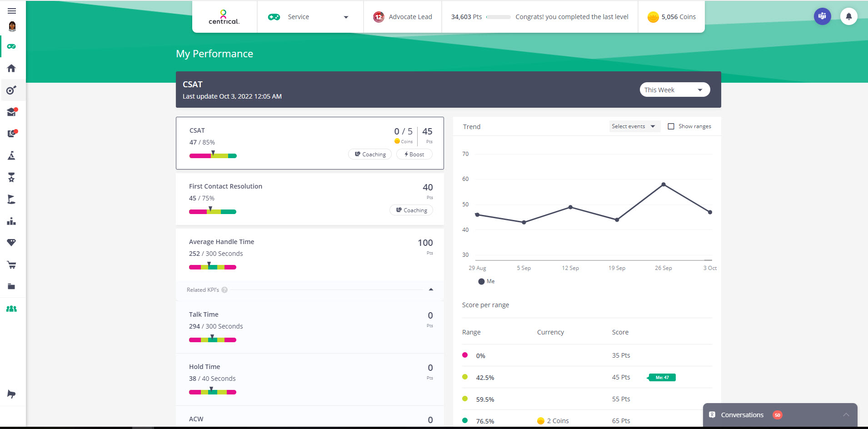Select the teams group icon in sidebar
868x429 pixels.
point(11,309)
